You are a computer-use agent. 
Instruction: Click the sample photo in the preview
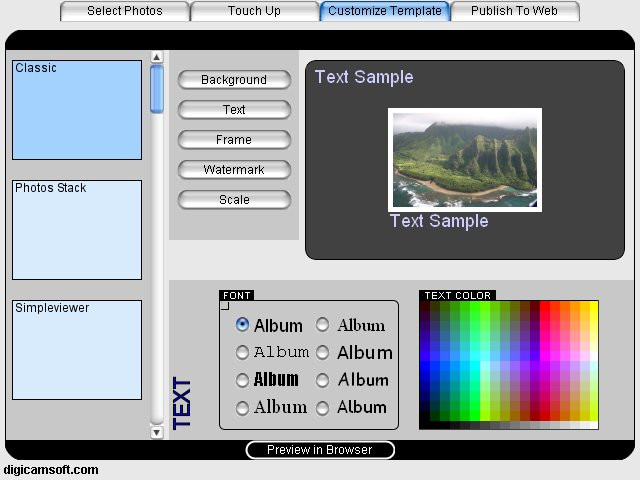click(465, 160)
